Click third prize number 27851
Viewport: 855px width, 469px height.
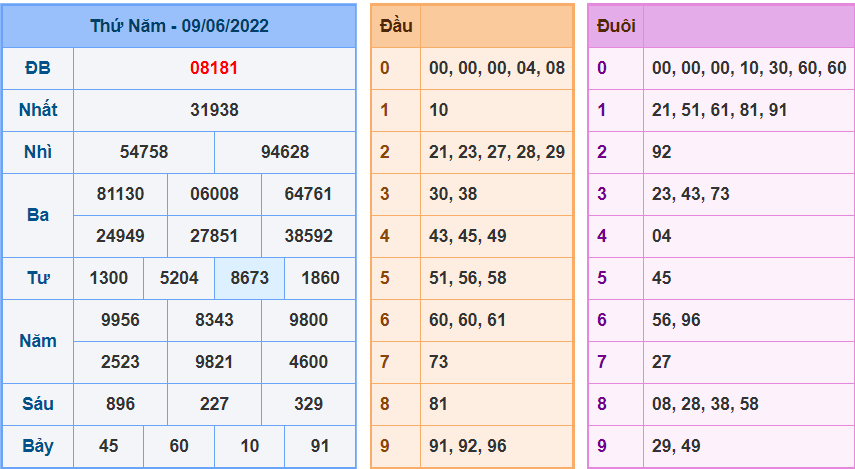coord(214,236)
